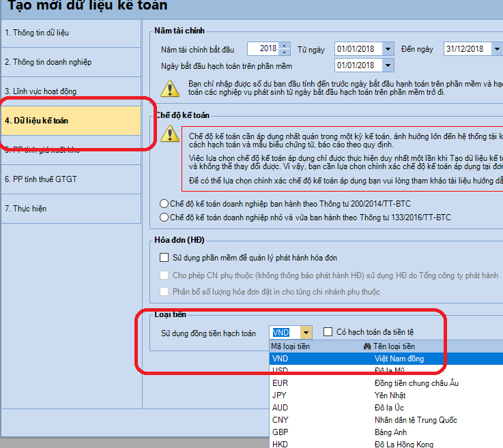Select step 3 Lĩnh vực hoạt động
Screen dimensions: 503x448
pyautogui.click(x=71, y=91)
